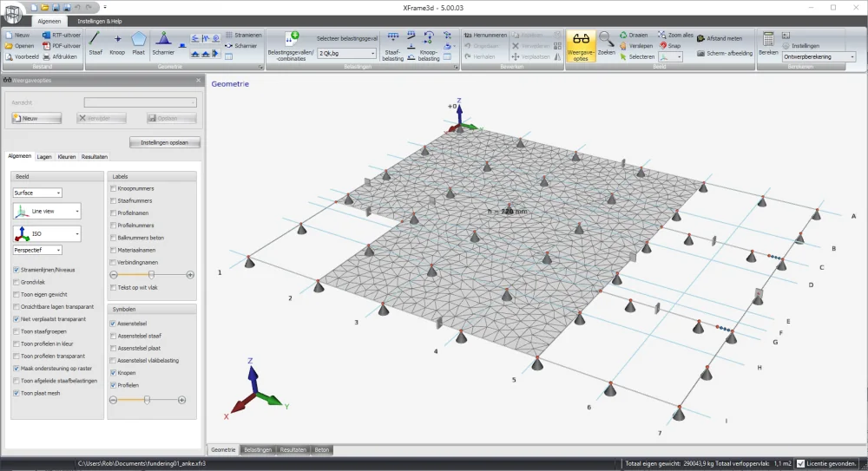
Task: Toggle Licentie gevonden status checkbox
Action: tap(800, 463)
